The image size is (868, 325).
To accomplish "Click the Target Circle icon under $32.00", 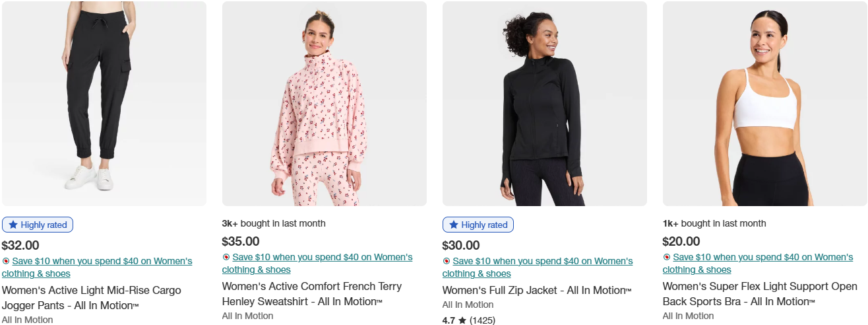I will click(6, 262).
